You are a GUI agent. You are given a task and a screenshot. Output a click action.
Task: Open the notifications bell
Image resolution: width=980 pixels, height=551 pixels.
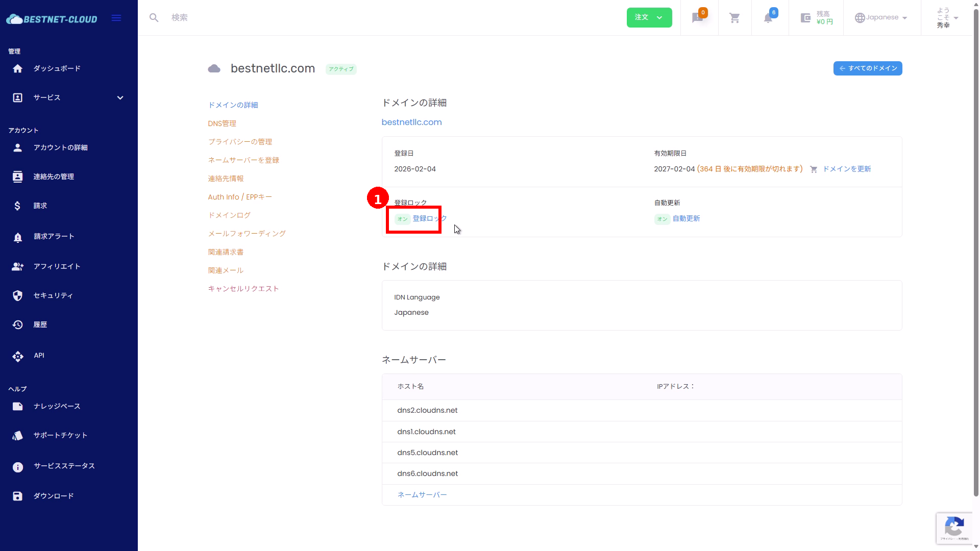click(x=768, y=18)
